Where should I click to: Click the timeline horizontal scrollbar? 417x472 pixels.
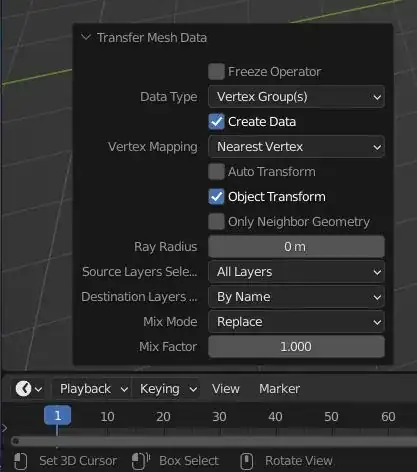[x=213, y=441]
